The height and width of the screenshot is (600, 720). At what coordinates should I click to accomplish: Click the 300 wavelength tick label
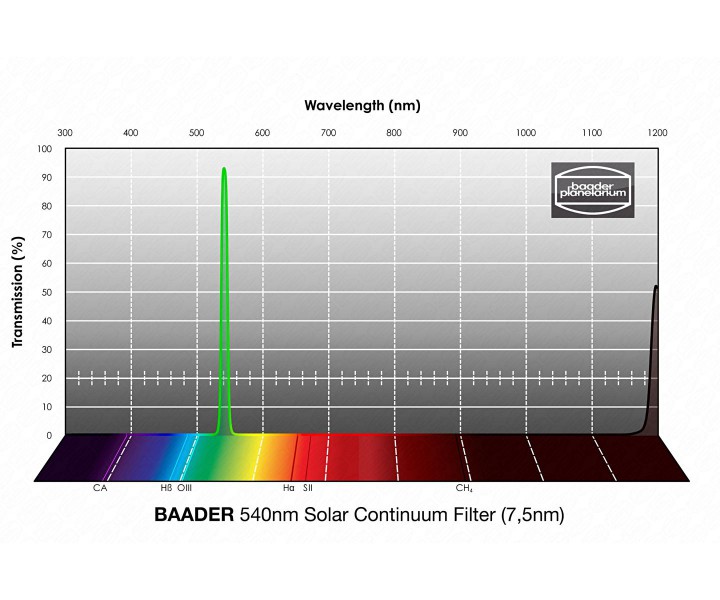65,133
